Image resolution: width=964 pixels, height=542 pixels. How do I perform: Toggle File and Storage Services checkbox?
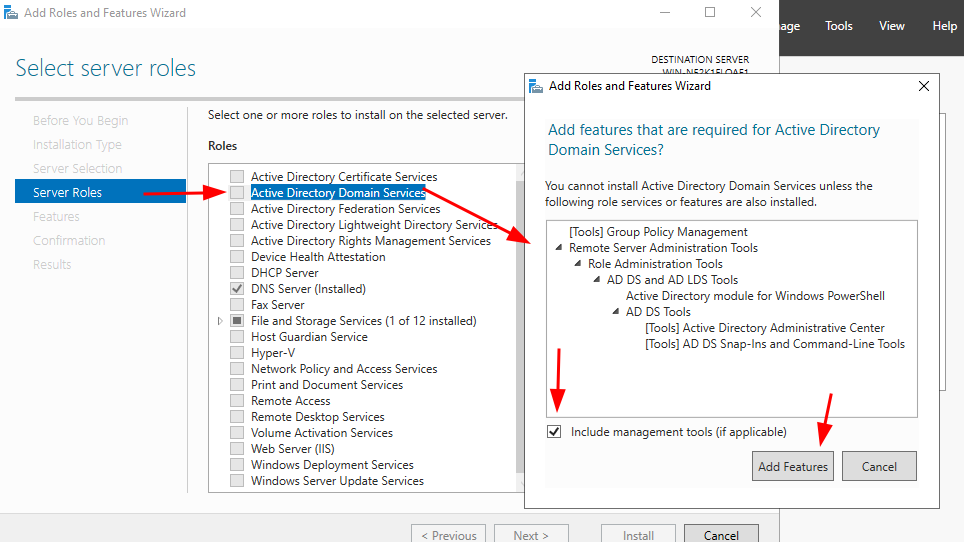click(x=237, y=320)
